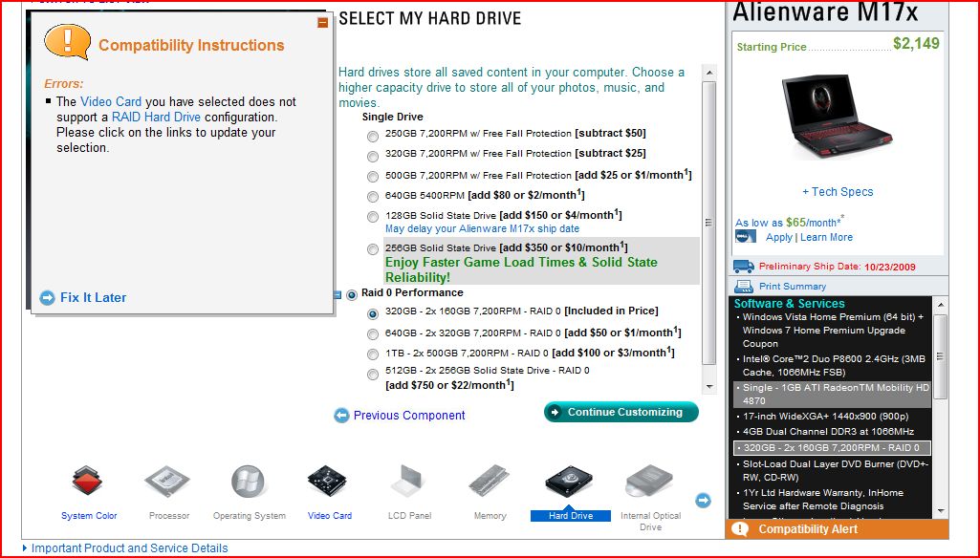Click the Intel Core 2 Duo P8600 row

coord(831,366)
